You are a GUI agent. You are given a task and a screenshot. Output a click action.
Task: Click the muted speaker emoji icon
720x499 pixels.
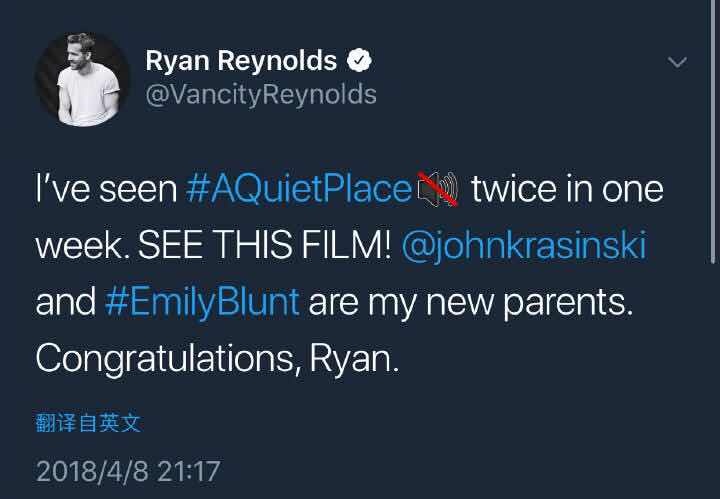(439, 189)
